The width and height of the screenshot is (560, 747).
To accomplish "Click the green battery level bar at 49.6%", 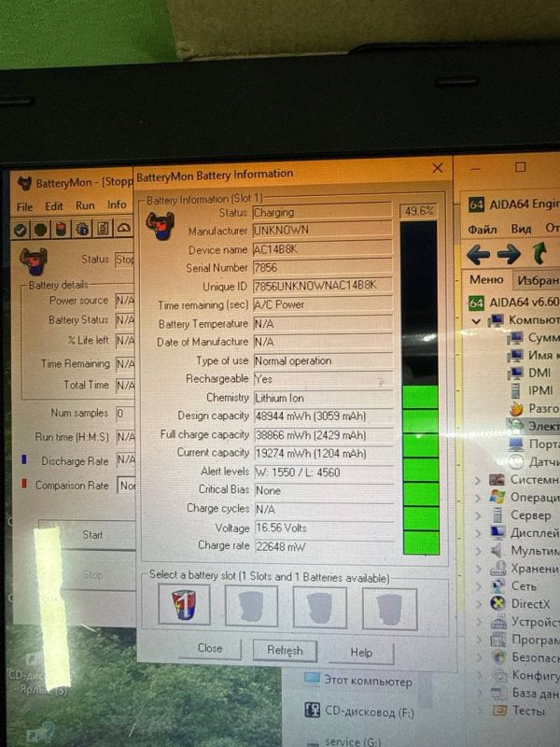I will [421, 470].
